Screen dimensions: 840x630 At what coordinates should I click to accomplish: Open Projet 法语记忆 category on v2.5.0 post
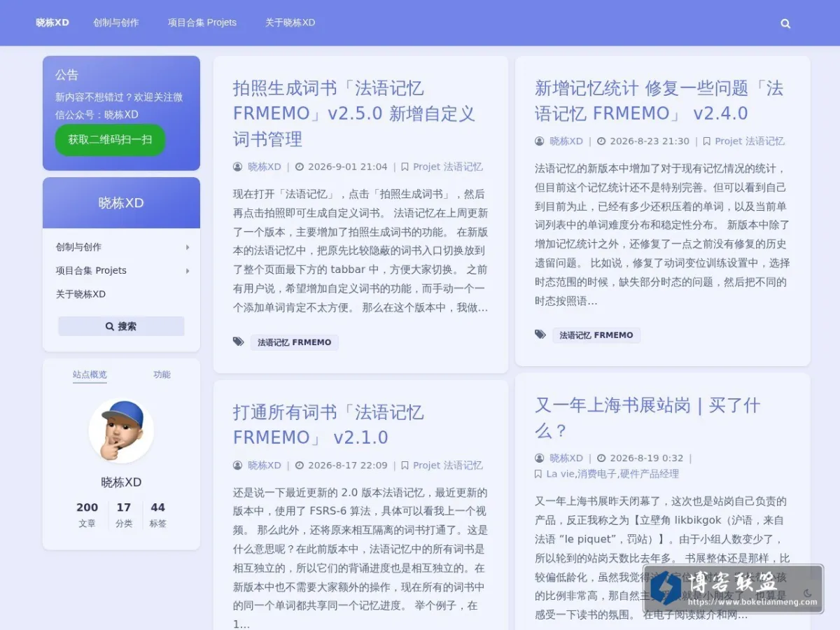[x=448, y=167]
